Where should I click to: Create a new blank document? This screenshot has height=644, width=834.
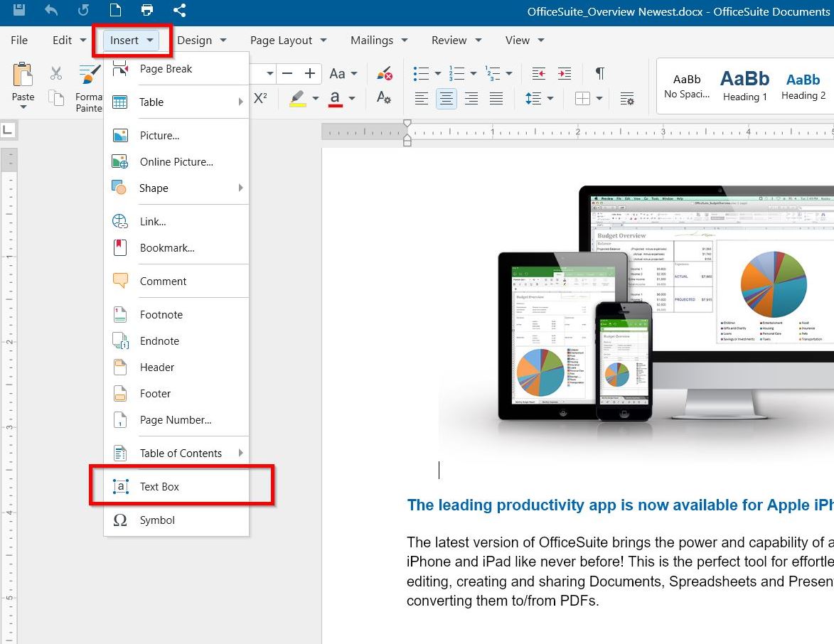[x=115, y=9]
